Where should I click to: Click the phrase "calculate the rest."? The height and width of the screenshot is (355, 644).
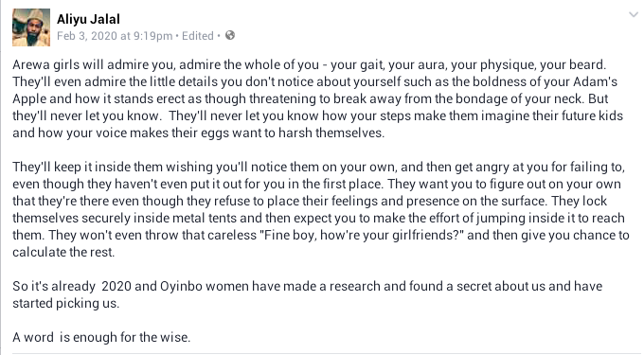pos(63,252)
